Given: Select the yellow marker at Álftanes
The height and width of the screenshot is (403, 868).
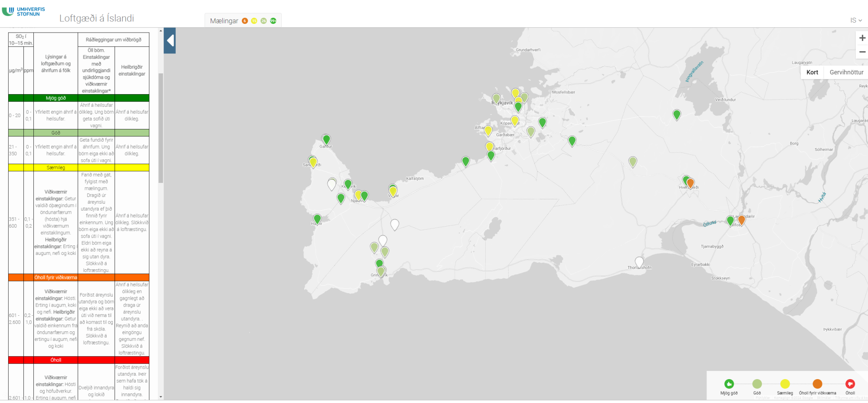Looking at the screenshot, I should point(488,131).
